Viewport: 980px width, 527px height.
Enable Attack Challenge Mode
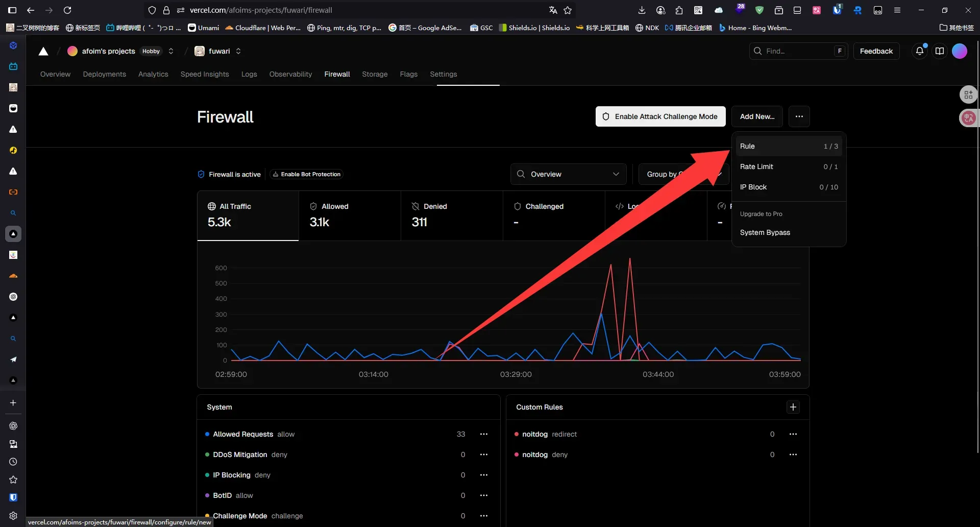pyautogui.click(x=660, y=116)
